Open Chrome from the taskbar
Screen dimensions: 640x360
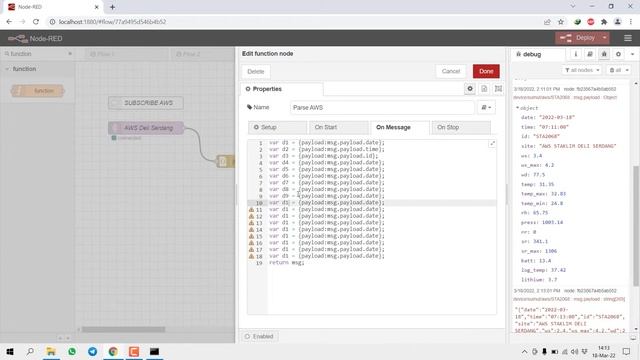113,351
